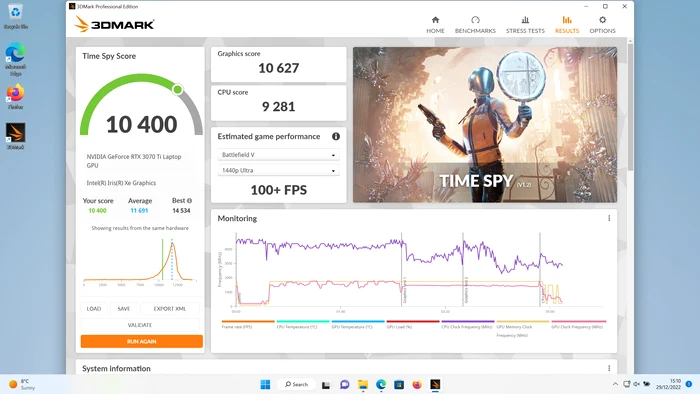Toggle the CPU Clock Frequency legend swatch
This screenshot has width=700, height=394.
(467, 321)
